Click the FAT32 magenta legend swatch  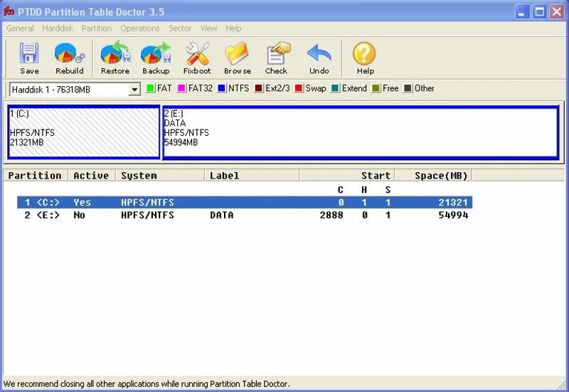tap(181, 89)
